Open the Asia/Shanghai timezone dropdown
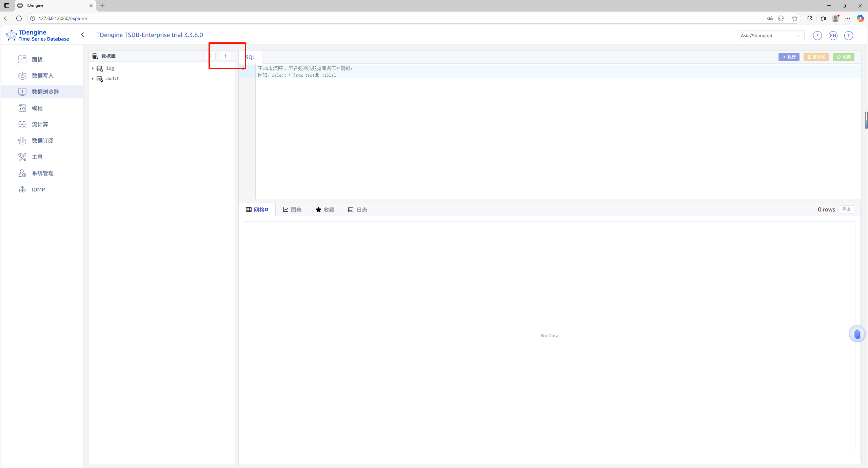This screenshot has width=868, height=468. (x=770, y=36)
